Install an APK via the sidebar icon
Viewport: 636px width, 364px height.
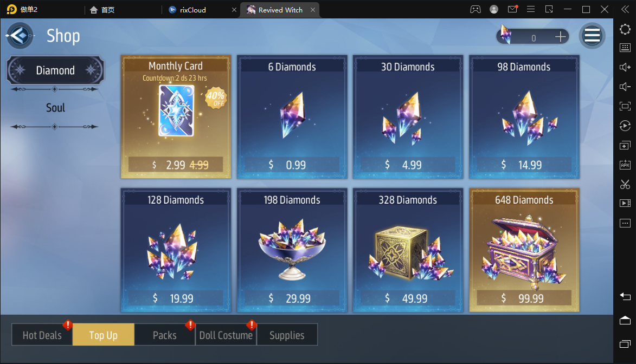[625, 165]
